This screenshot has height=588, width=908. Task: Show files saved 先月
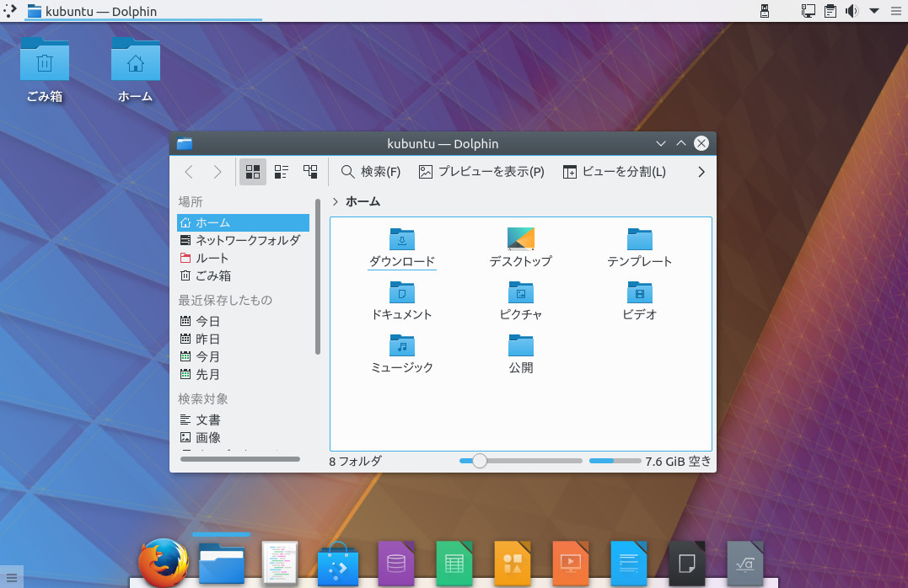coord(243,375)
